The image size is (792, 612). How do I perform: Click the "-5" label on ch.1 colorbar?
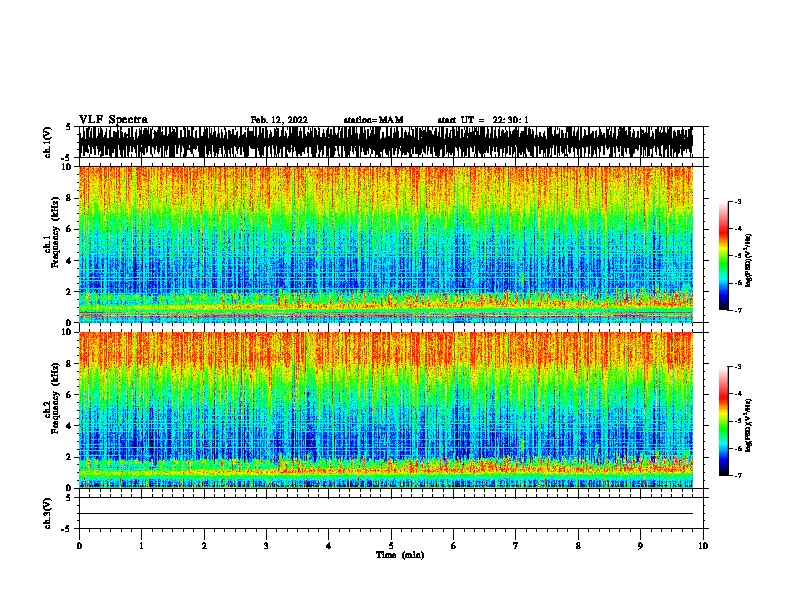pos(738,256)
